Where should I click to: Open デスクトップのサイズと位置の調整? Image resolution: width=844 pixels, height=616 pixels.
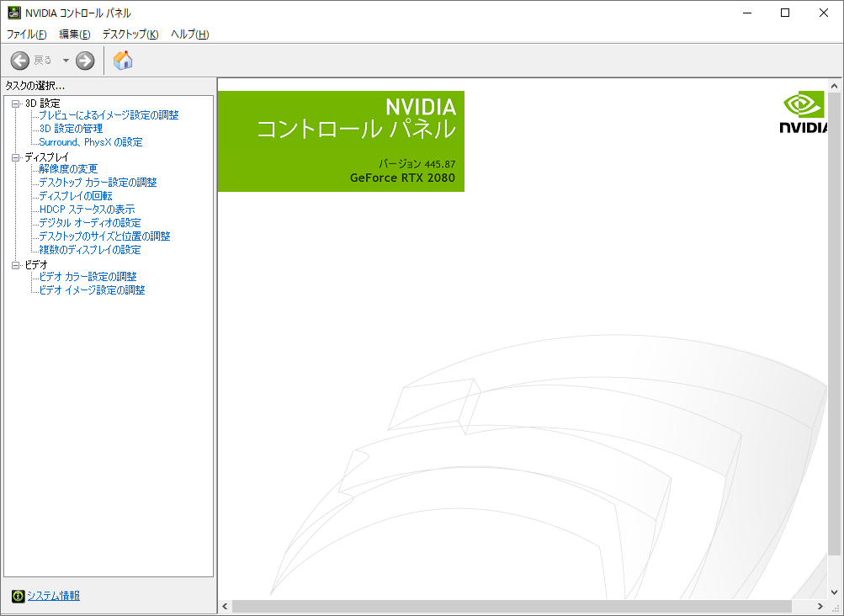[104, 236]
